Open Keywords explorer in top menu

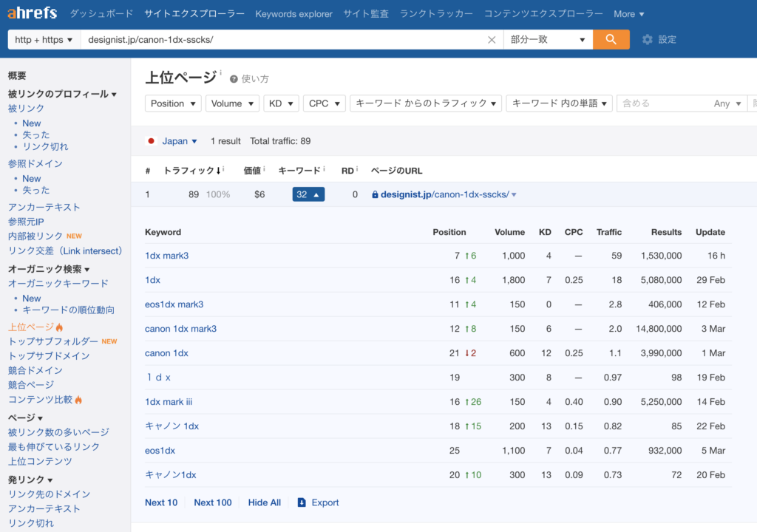[x=293, y=14]
